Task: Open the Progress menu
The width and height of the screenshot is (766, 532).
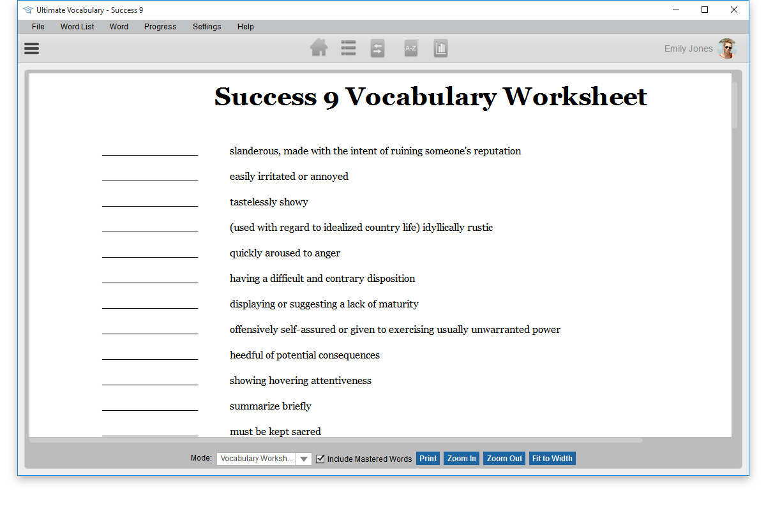Action: pos(160,27)
